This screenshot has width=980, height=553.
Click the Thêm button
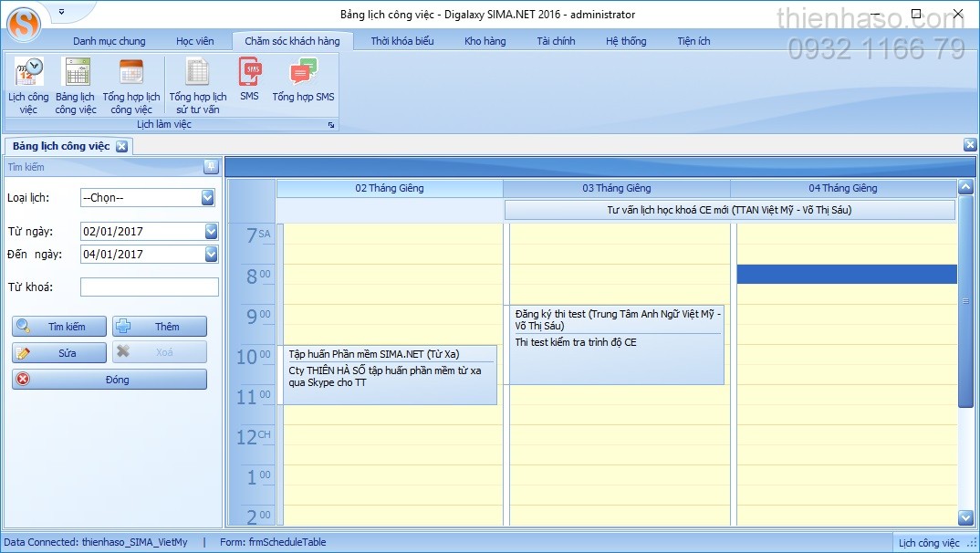(160, 327)
